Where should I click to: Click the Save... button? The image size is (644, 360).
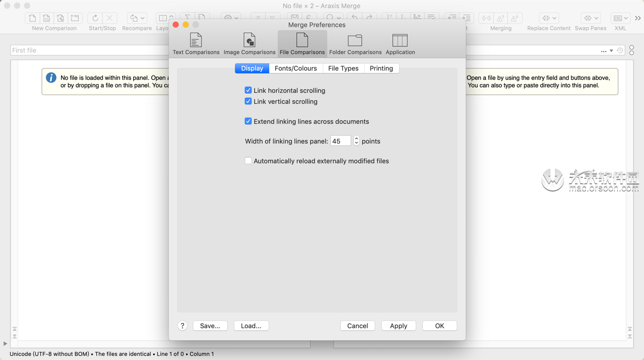[x=210, y=325]
